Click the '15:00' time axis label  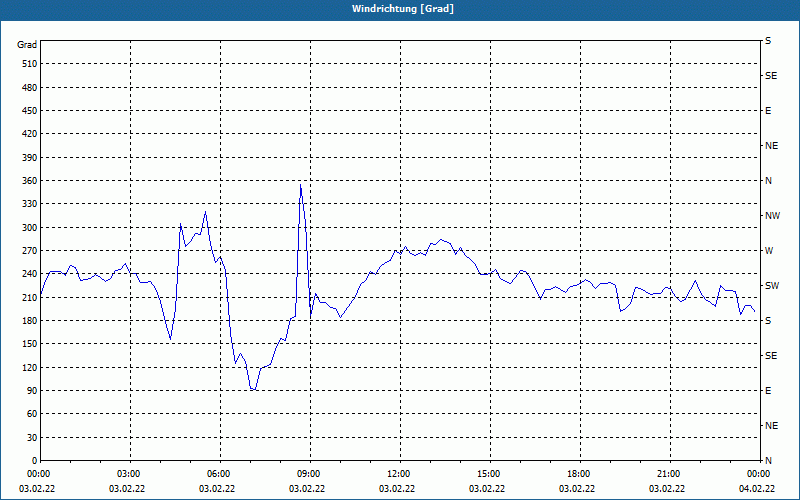[488, 474]
